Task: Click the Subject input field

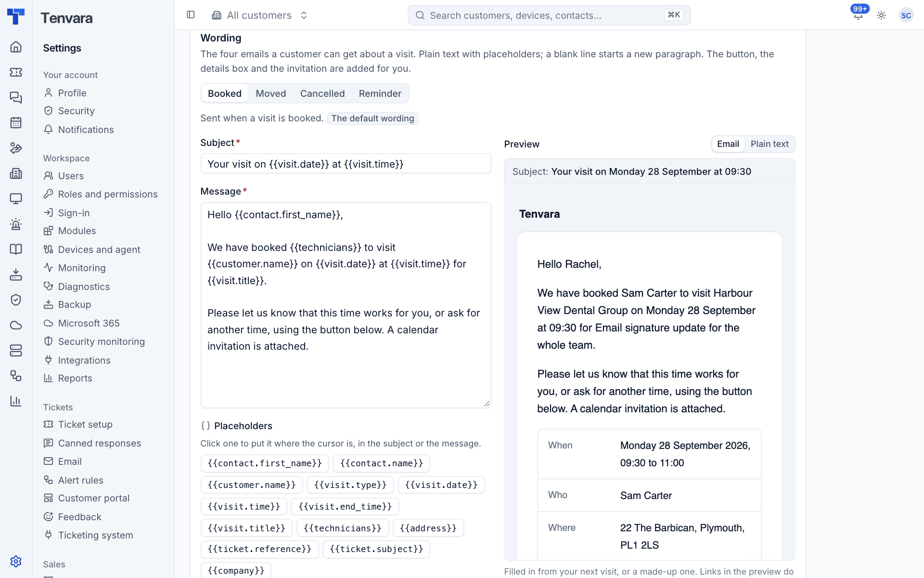Action: [346, 164]
